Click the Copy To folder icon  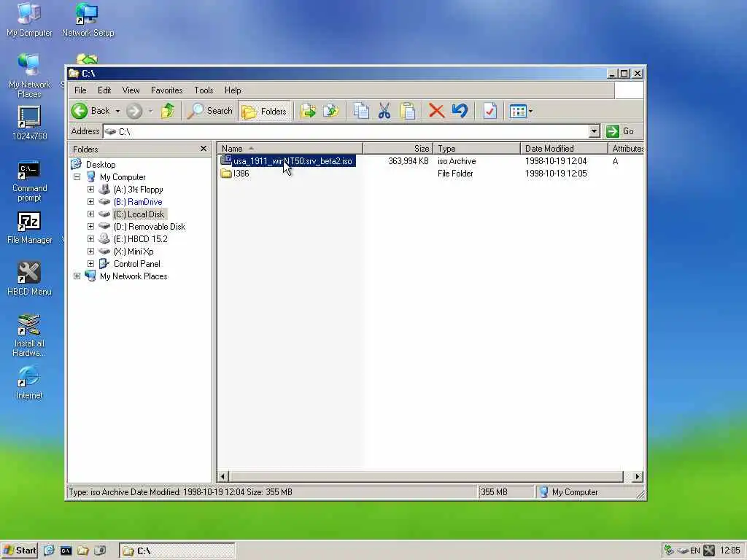tap(330, 112)
